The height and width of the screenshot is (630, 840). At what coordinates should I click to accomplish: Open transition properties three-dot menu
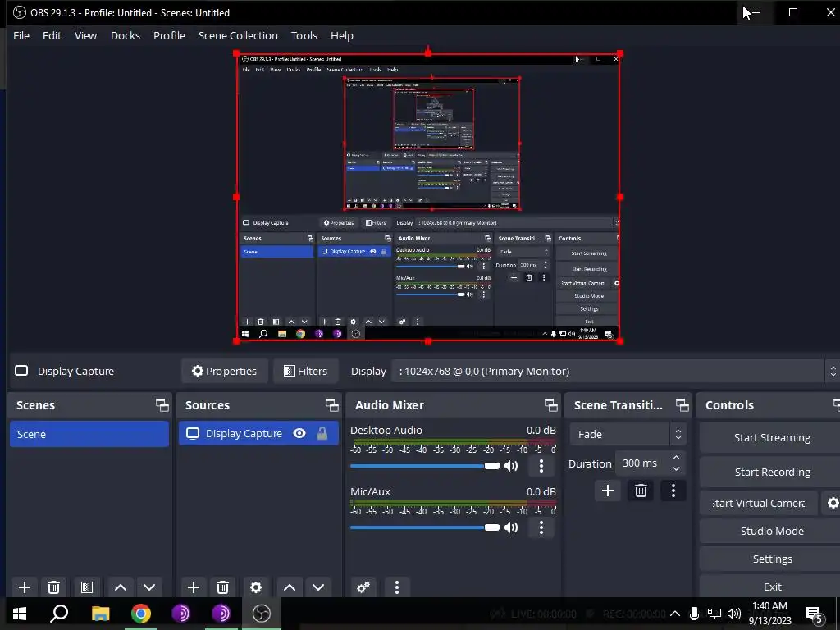pos(673,491)
